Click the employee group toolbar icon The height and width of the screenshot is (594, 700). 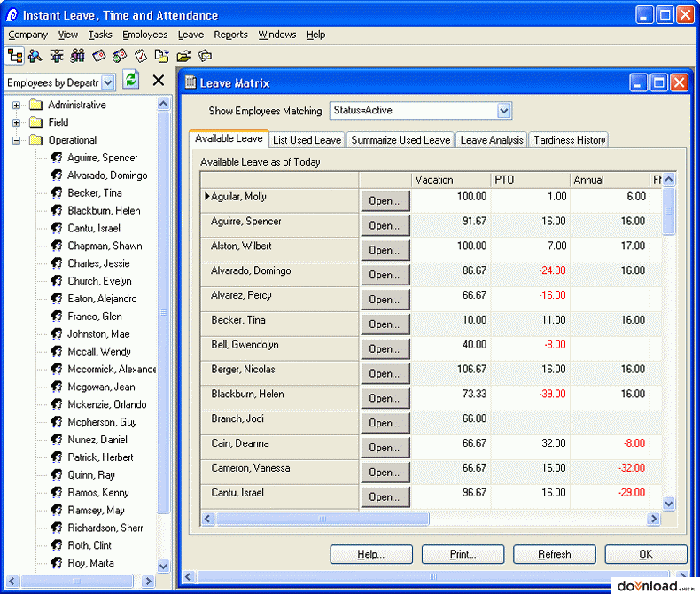(x=77, y=56)
